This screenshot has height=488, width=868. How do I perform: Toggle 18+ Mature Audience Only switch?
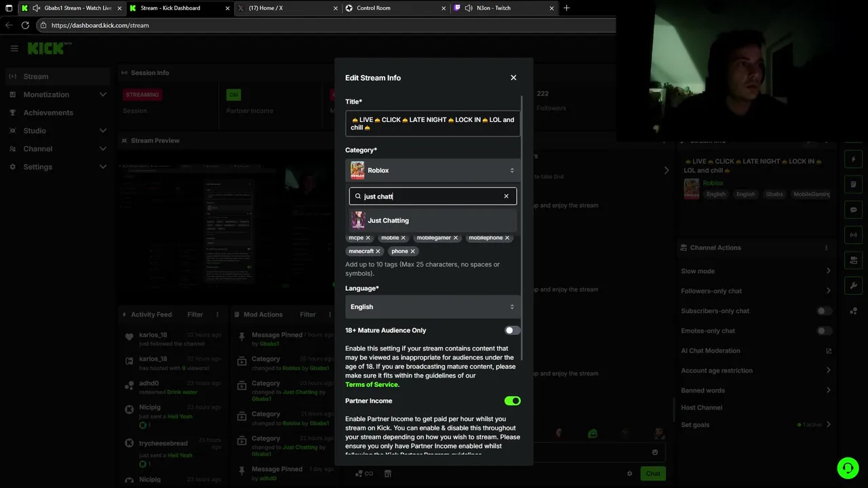[512, 330]
